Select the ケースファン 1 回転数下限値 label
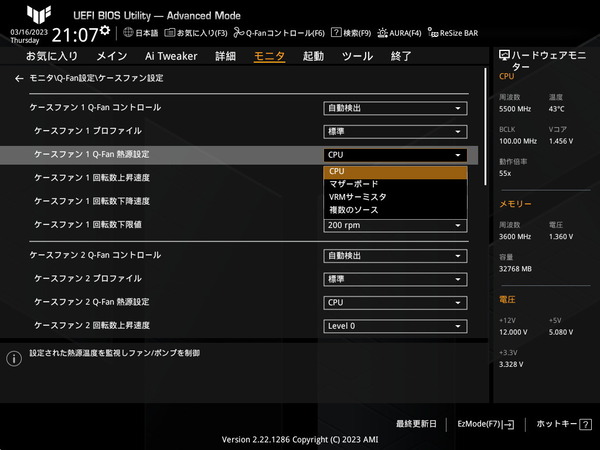The width and height of the screenshot is (600, 450). tap(88, 225)
